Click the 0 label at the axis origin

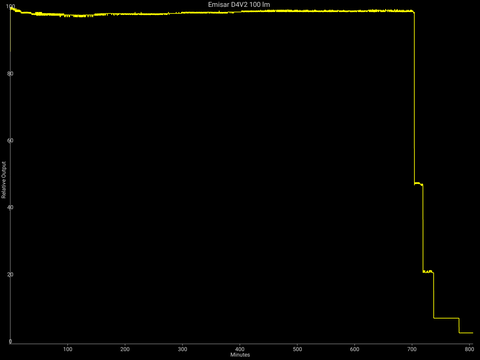pos(10,342)
